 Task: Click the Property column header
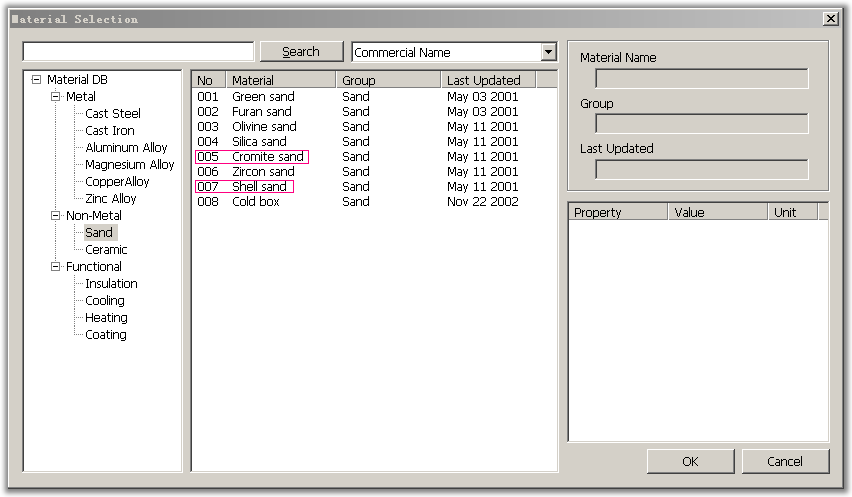(x=618, y=212)
